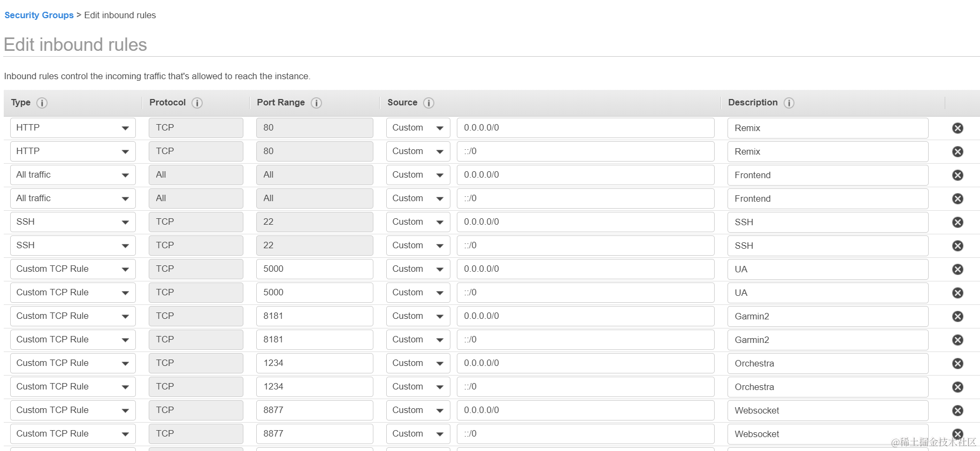
Task: Open Source Custom dropdown of first Remix rule
Action: pyautogui.click(x=418, y=128)
